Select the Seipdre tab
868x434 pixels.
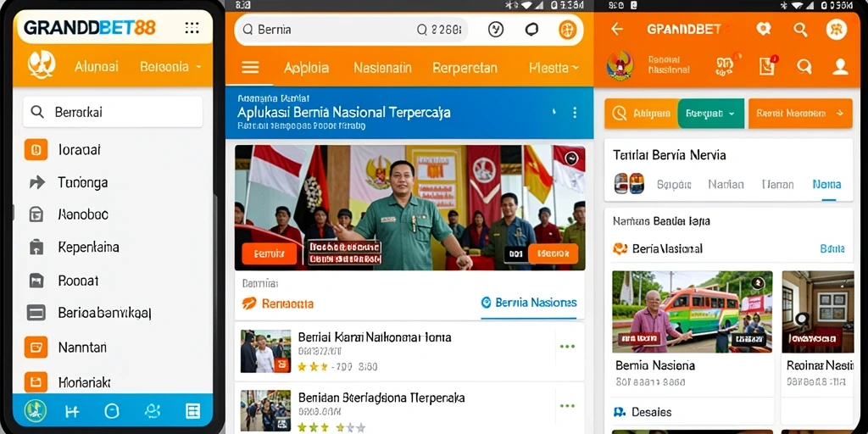(x=674, y=184)
